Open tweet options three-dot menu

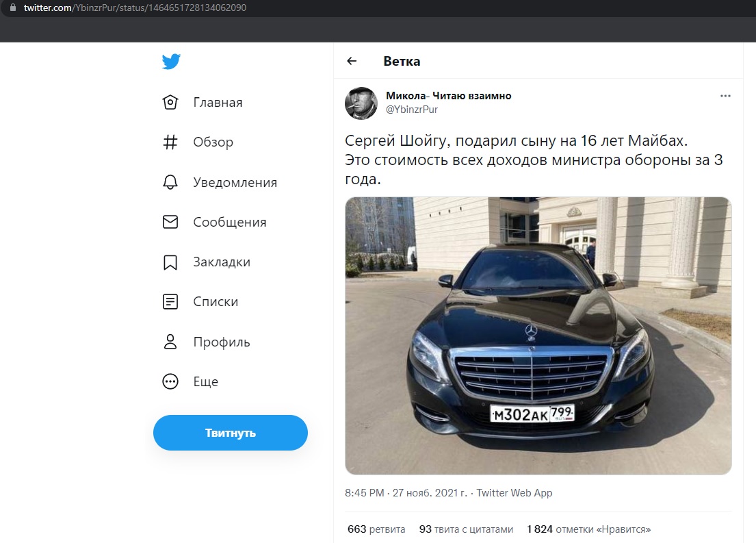725,96
